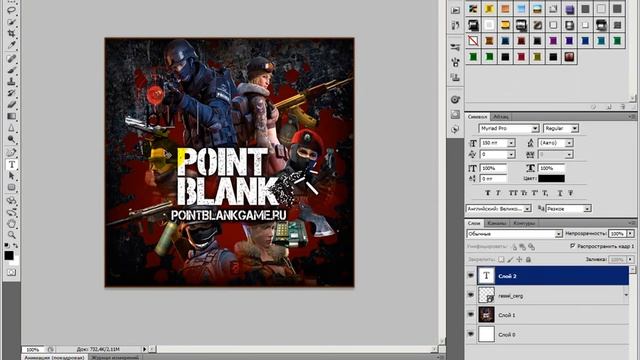Select the Eyedropper tool
Viewport: 640px width, 360px height.
11,45
